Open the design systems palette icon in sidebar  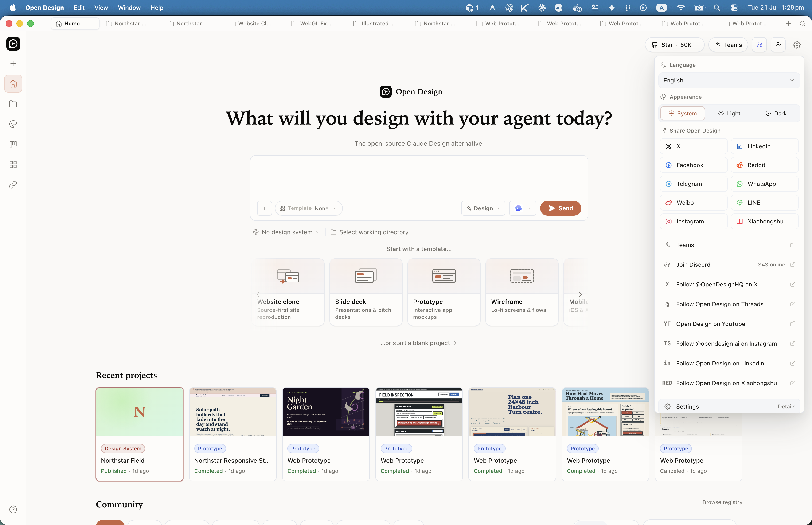(13, 124)
